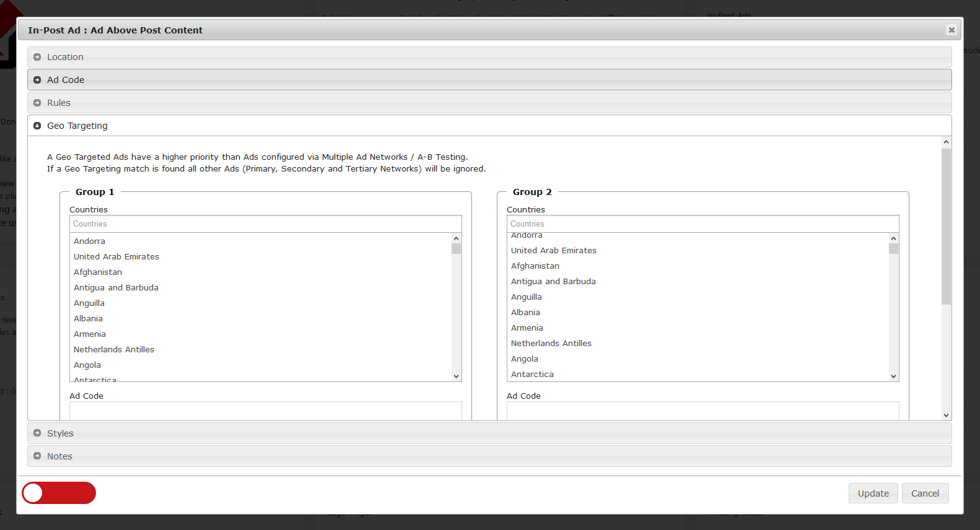Click the down-arrow icon beside Geo Targeting
The image size is (980, 530).
click(x=37, y=126)
